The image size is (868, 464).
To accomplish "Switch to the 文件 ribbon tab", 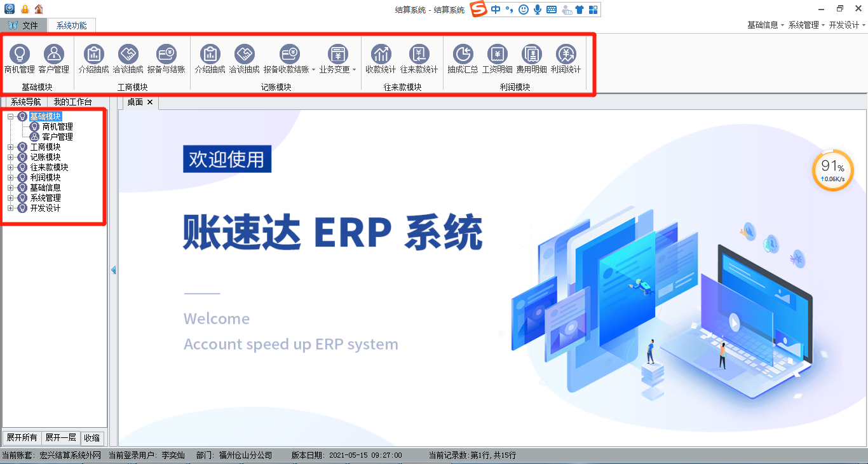I will [x=24, y=25].
